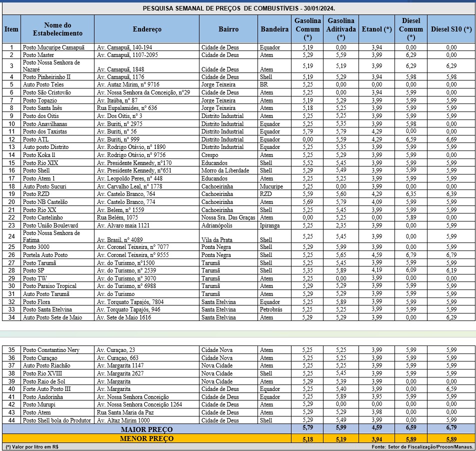Click the yellow "MENOR PREÇO" summary row label
This screenshot has width=476, height=451.
[x=146, y=438]
